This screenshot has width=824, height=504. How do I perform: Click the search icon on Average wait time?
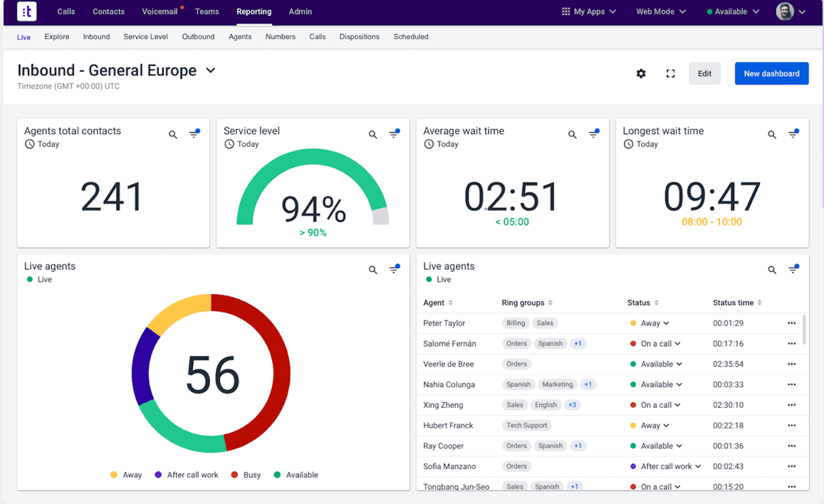(x=571, y=133)
